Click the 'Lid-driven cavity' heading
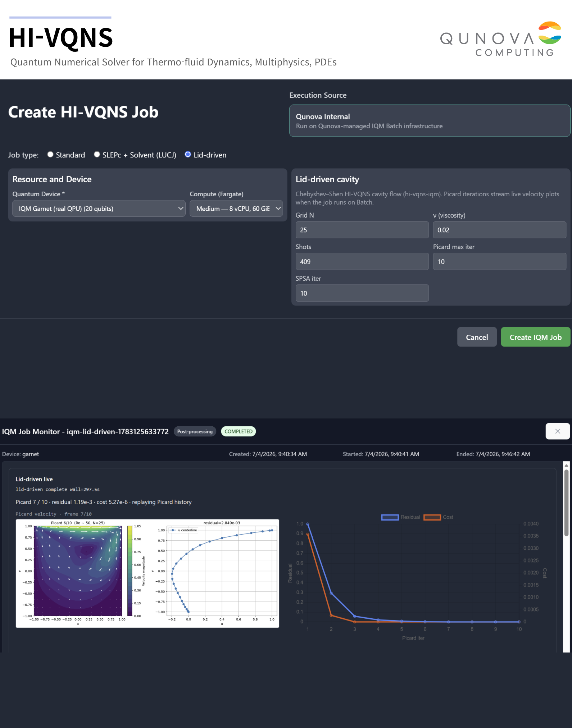572x728 pixels. point(327,179)
